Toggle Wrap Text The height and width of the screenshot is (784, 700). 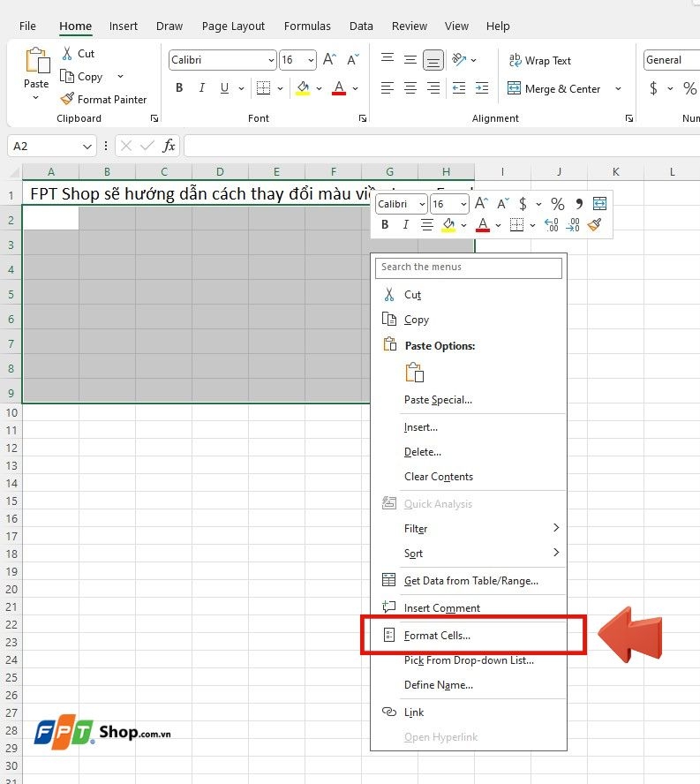coord(539,61)
